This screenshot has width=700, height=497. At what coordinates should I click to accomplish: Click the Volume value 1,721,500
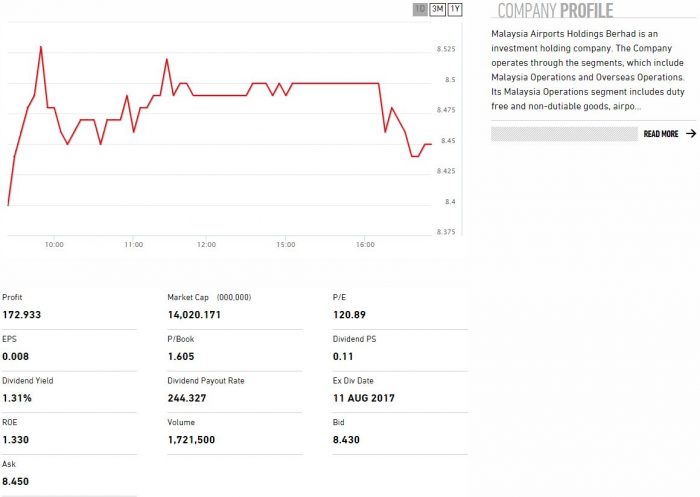pos(194,440)
